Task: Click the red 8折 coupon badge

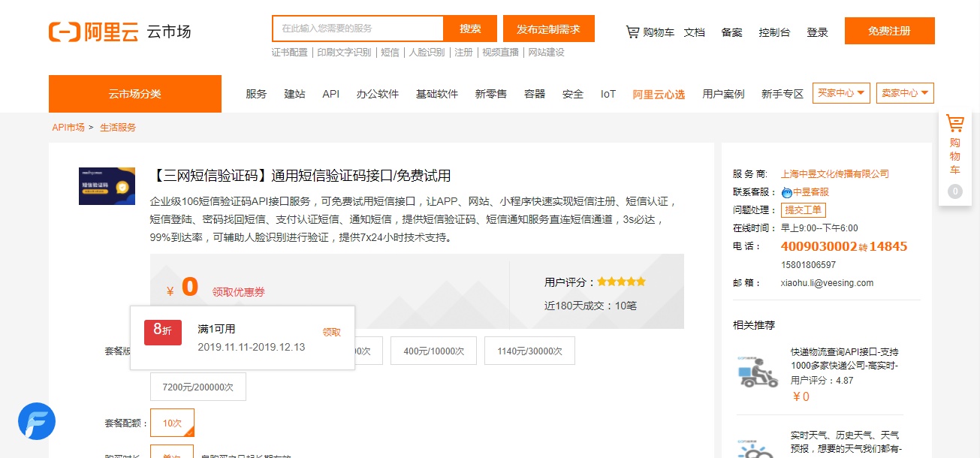Action: click(x=163, y=332)
